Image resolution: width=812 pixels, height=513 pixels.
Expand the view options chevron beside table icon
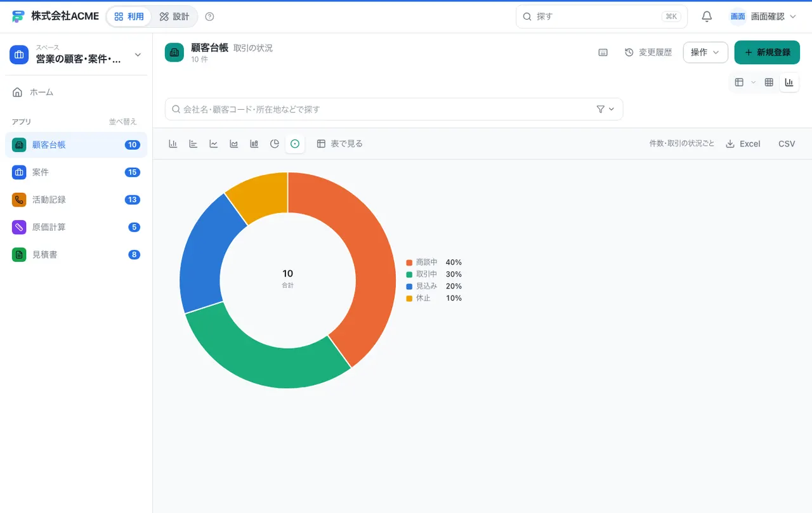tap(753, 82)
